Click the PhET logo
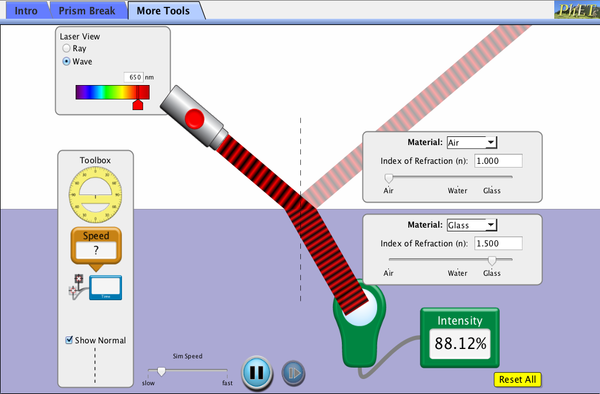This screenshot has height=394, width=600. [x=577, y=10]
